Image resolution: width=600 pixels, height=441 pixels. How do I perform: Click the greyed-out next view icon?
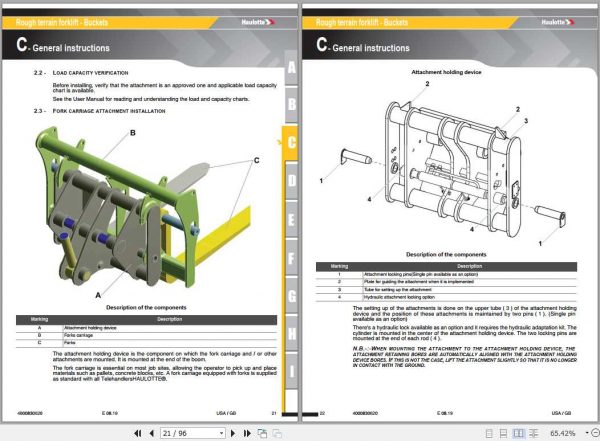(277, 433)
